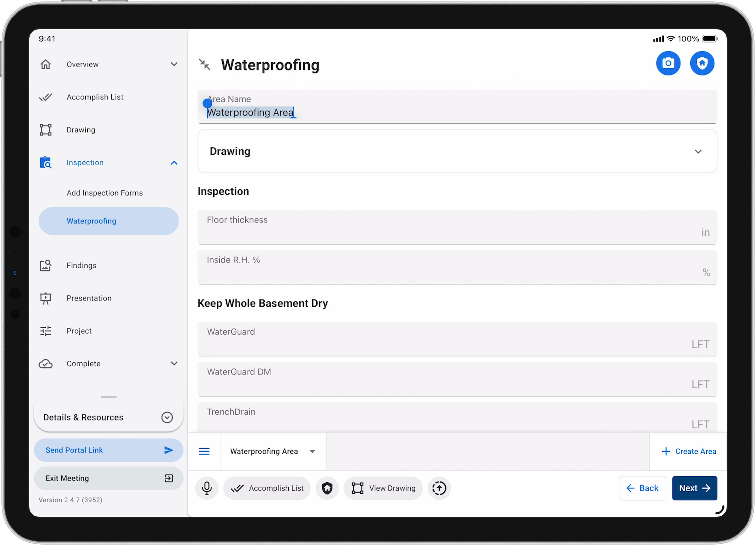Tap the blue shield home icon at top right
Viewport: 756px width, 546px height.
pos(702,63)
